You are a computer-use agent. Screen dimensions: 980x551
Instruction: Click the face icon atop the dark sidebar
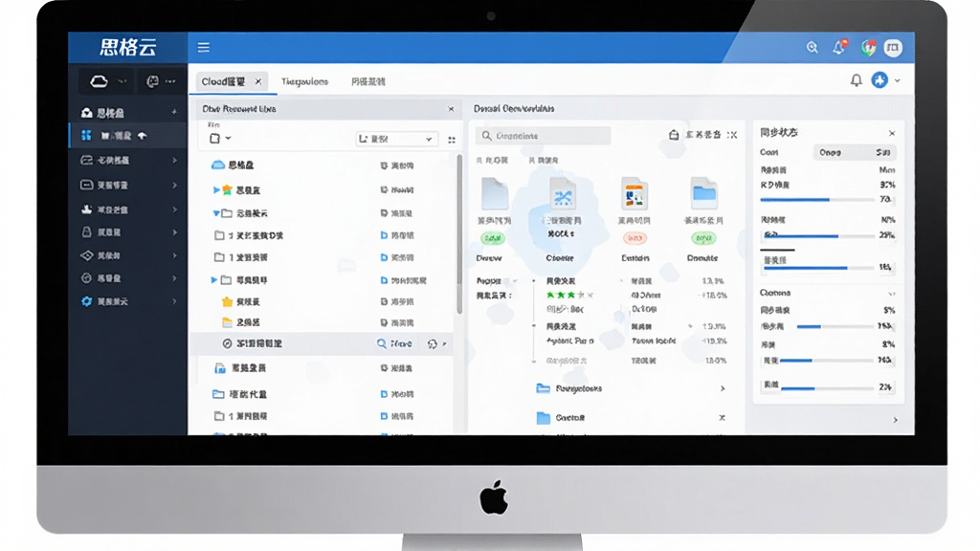[x=152, y=81]
